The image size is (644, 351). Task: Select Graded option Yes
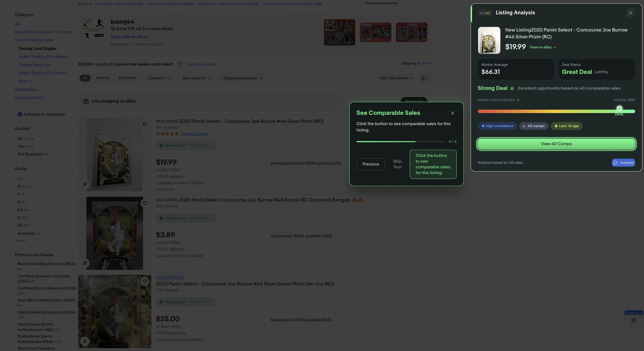tap(21, 146)
